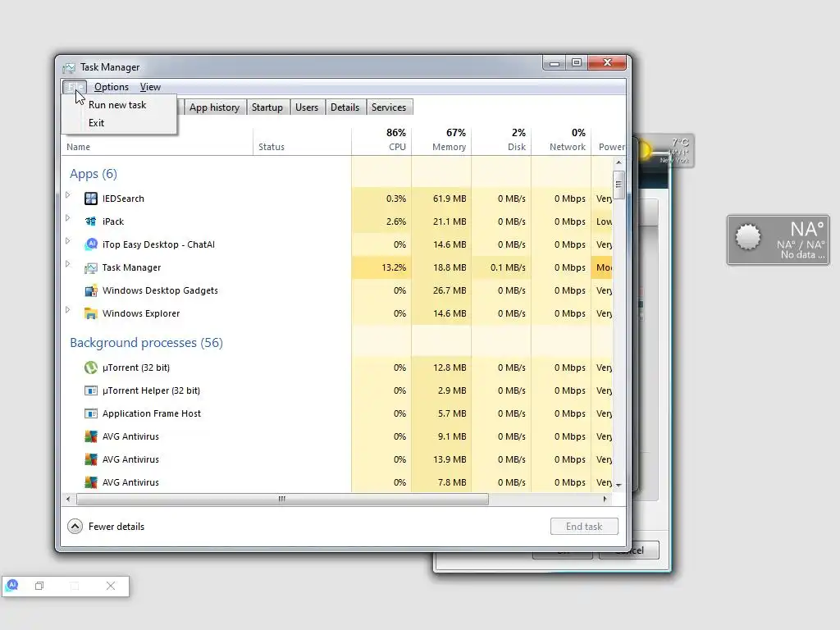Click the sun icon on New York weather gadget
The width and height of the screenshot is (840, 630).
(643, 151)
